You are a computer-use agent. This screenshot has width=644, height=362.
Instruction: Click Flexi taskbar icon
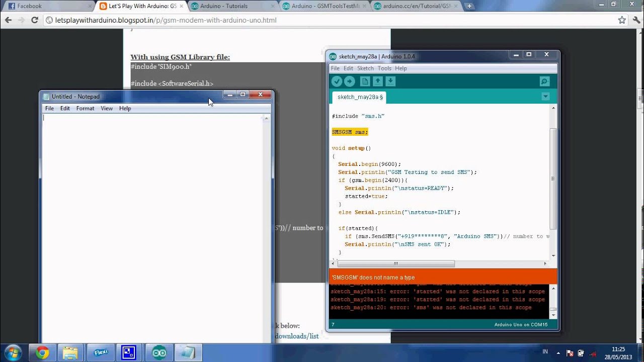pos(101,353)
